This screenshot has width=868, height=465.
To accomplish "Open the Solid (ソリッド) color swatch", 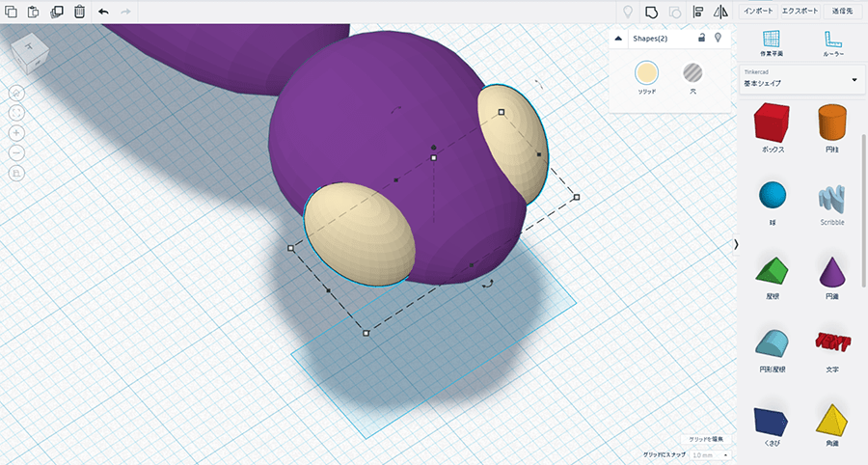I will point(646,73).
